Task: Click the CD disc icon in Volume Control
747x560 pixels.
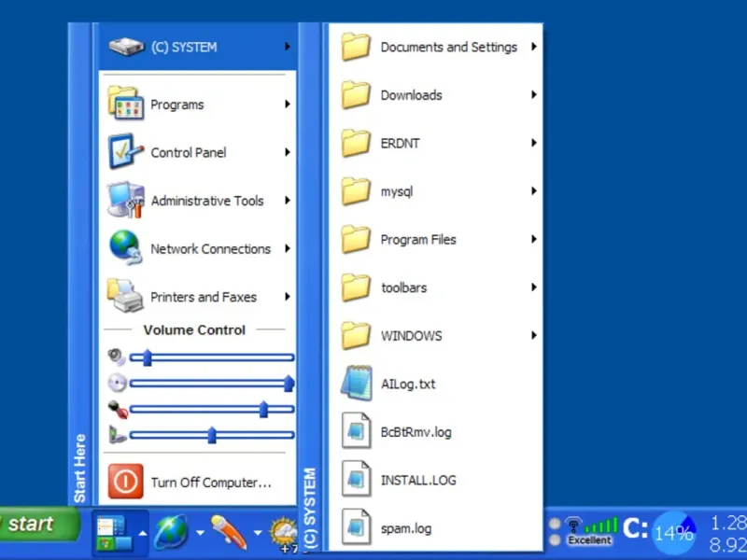Action: point(117,383)
